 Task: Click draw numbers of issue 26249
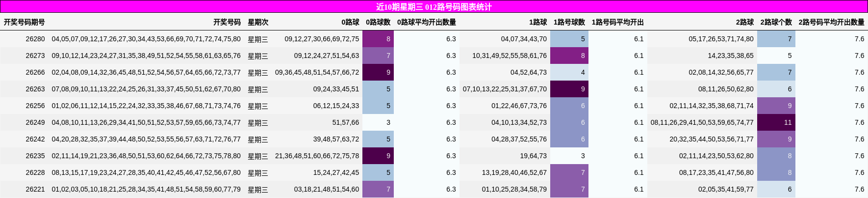146,122
